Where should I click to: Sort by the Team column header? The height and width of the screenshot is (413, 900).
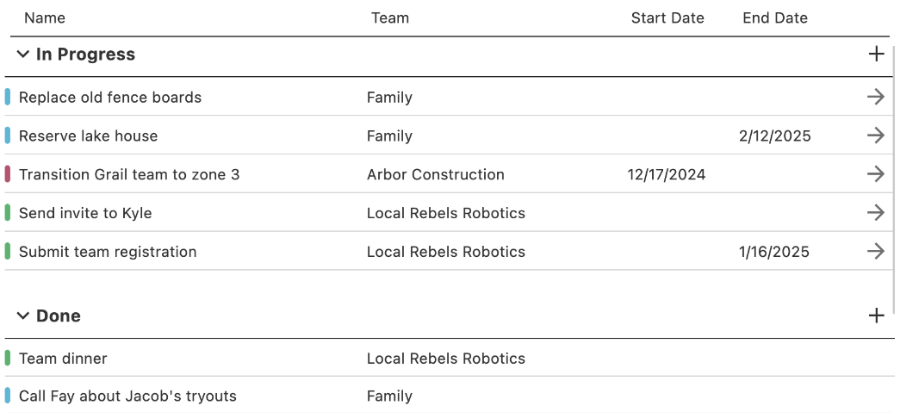(x=390, y=18)
